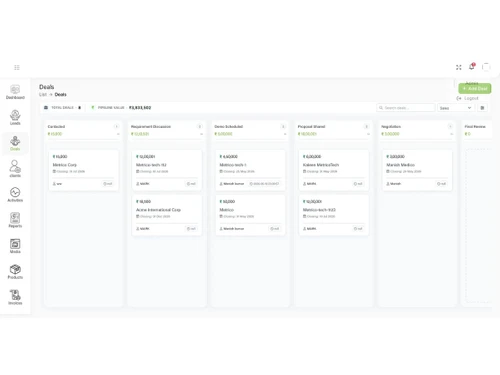Click the Final Review column title
The height and width of the screenshot is (375, 500).
pyautogui.click(x=475, y=127)
